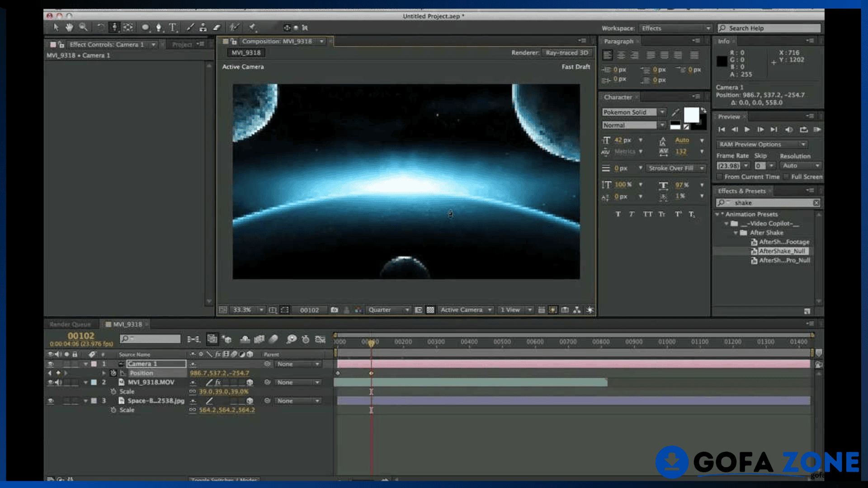Screen dimensions: 868x488
Task: Open the Graph Editor in timeline
Action: 320,339
